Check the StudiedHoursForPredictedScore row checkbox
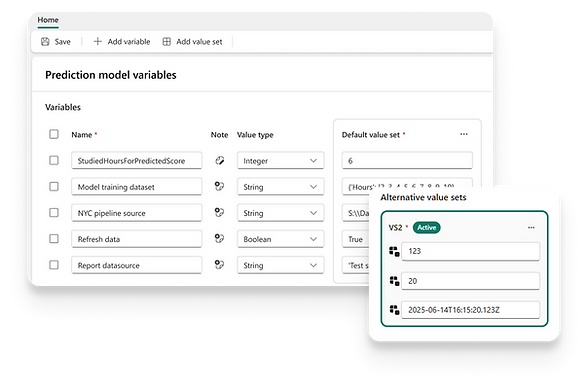The height and width of the screenshot is (387, 588). coord(54,160)
